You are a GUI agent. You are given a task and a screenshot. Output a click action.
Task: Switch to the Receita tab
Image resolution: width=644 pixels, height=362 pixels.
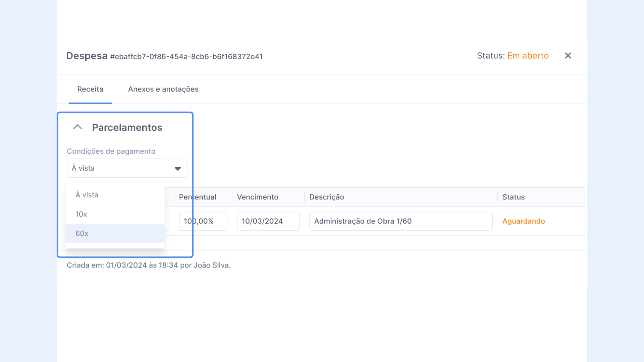tap(90, 89)
